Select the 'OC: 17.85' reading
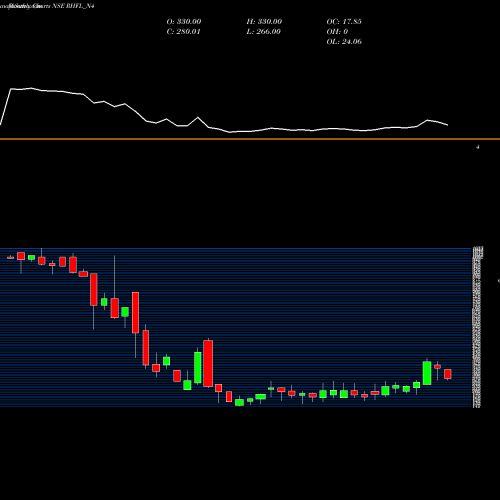 [x=344, y=21]
